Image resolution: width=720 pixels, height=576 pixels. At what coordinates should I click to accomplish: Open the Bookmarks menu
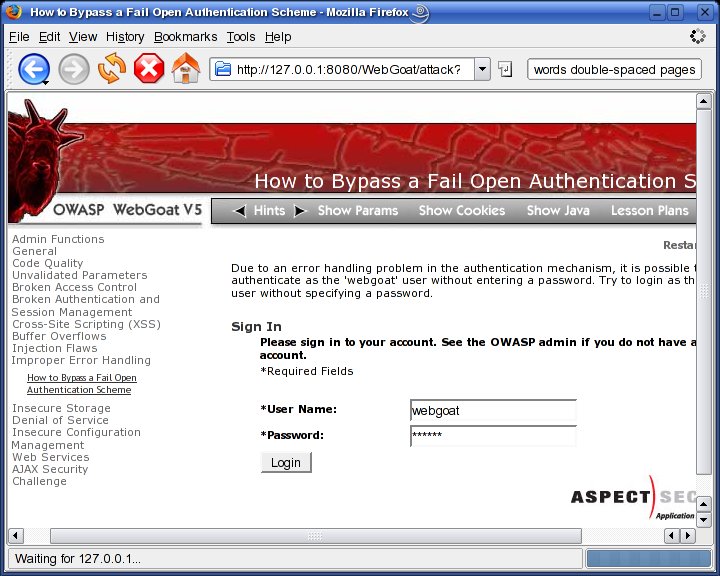pos(181,37)
